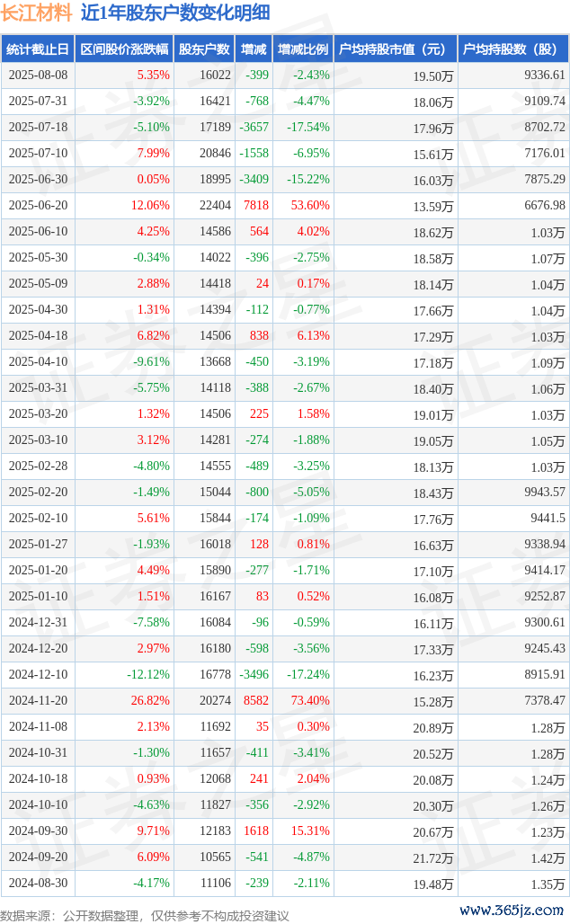Click the 6.82% price change value
Image resolution: width=570 pixels, height=924 pixels.
pos(153,336)
